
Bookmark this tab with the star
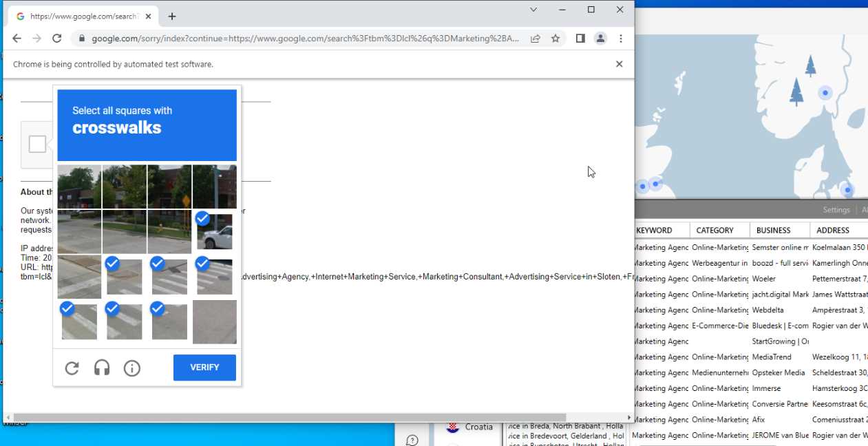pyautogui.click(x=555, y=39)
